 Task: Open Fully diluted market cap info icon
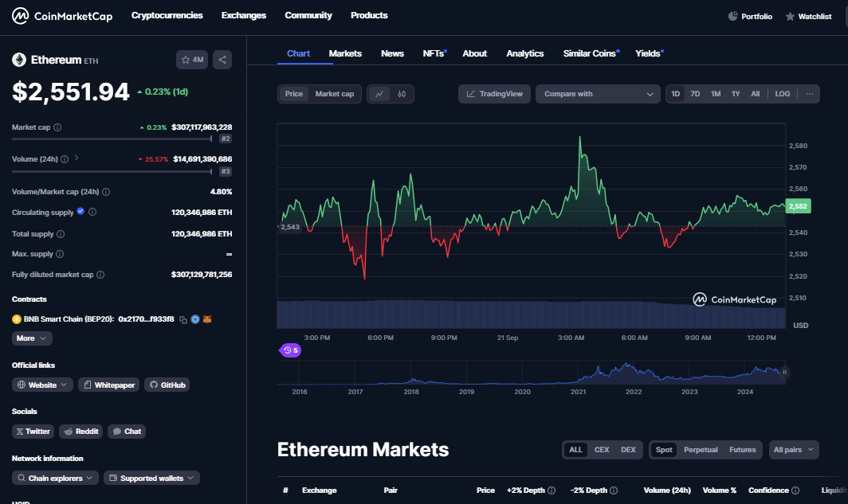click(x=100, y=275)
